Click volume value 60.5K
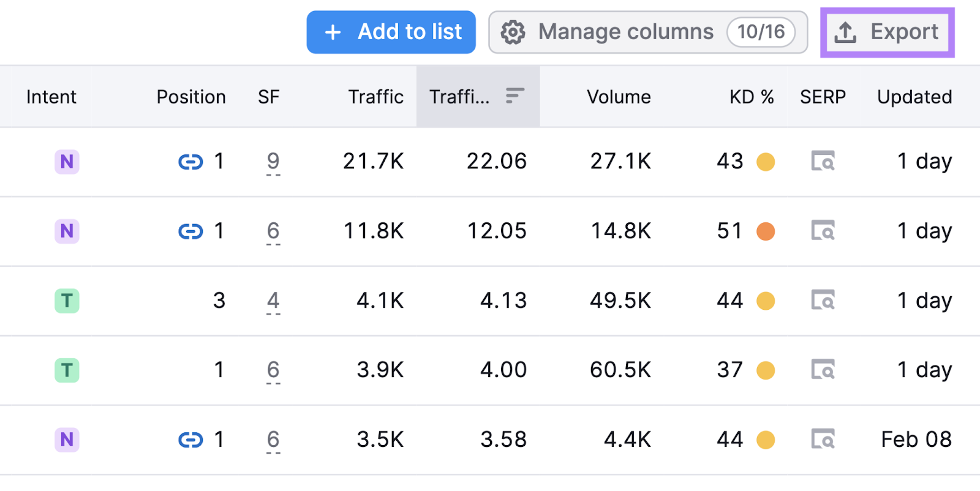This screenshot has height=491, width=980. (x=620, y=370)
